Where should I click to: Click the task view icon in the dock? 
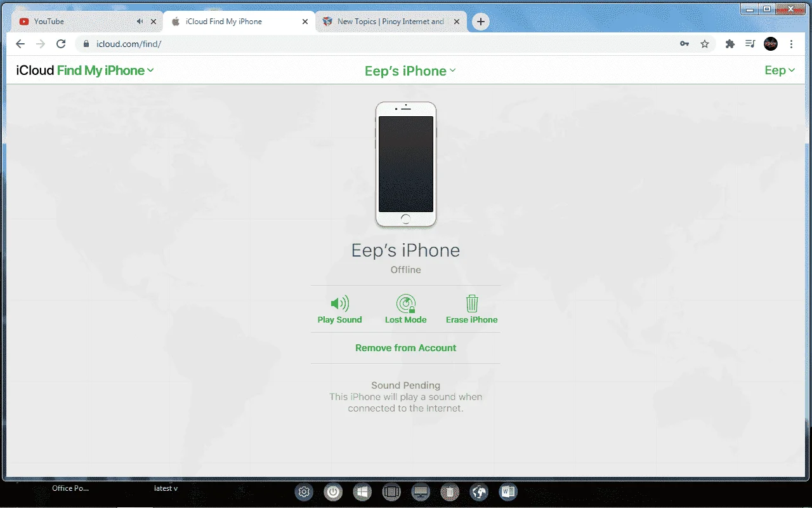click(392, 492)
